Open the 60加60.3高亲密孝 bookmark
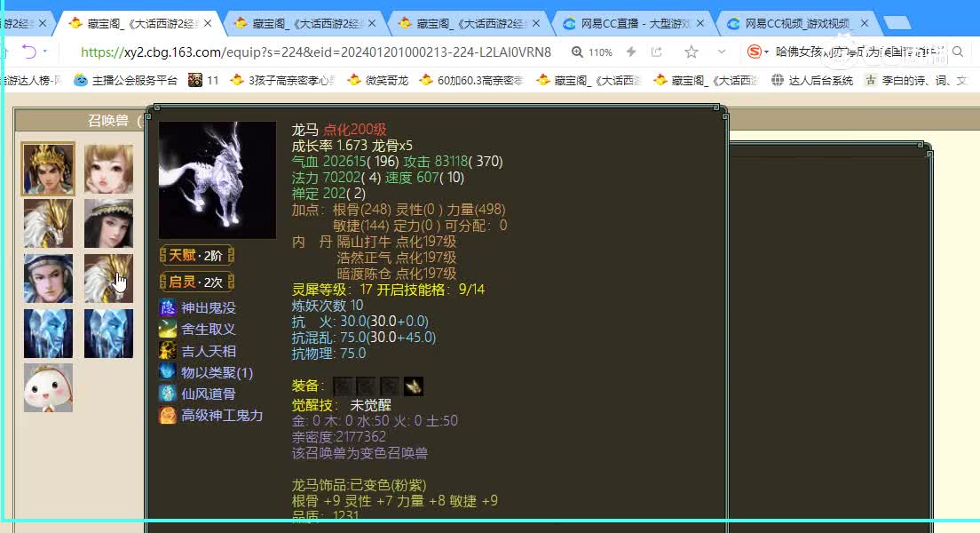Image resolution: width=980 pixels, height=533 pixels. pyautogui.click(x=471, y=80)
